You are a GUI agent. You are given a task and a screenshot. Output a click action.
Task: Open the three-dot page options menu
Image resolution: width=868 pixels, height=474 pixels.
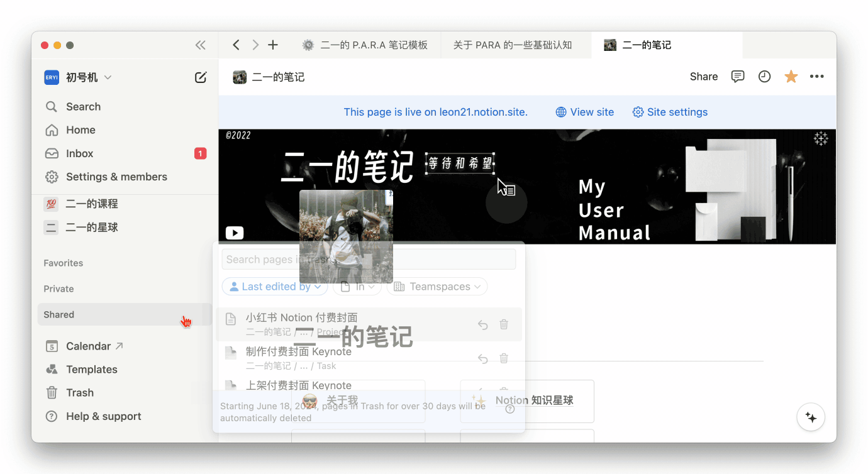tap(816, 77)
